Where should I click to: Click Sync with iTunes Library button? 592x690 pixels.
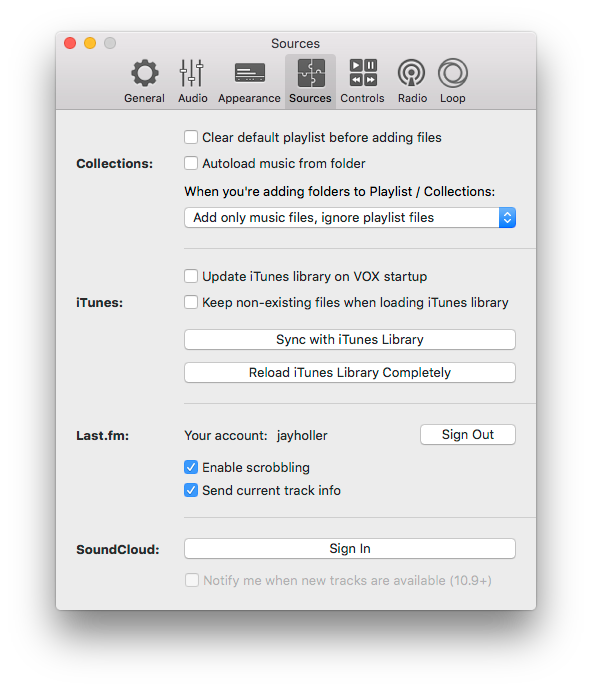[x=350, y=339]
